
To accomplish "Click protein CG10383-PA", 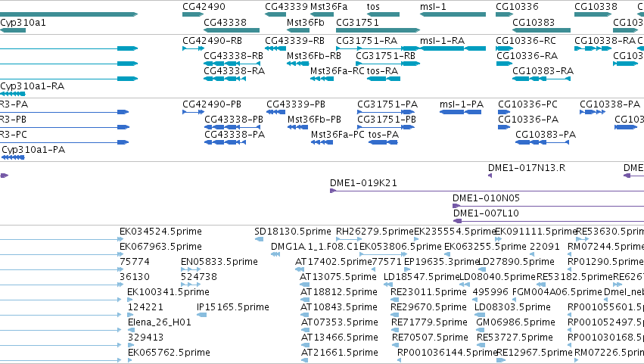I will pyautogui.click(x=546, y=135).
